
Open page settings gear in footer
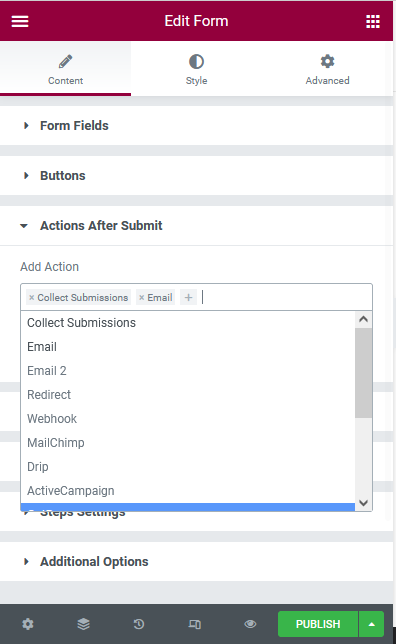(x=28, y=624)
